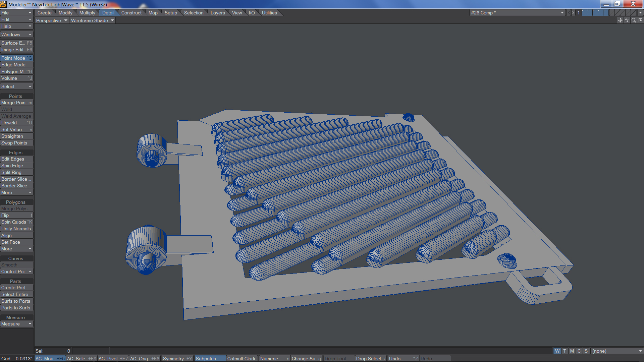The width and height of the screenshot is (644, 362).
Task: Select the last empty layer button
Action: tap(633, 13)
